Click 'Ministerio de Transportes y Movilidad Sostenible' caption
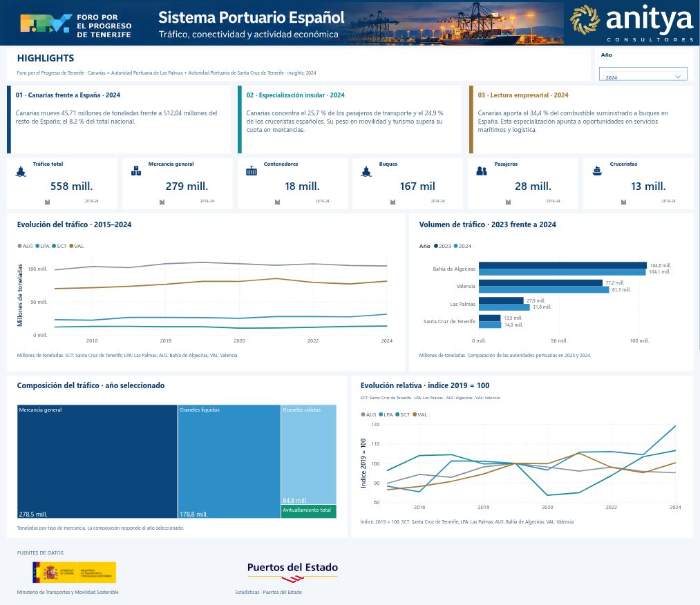The image size is (700, 605). coord(68,592)
